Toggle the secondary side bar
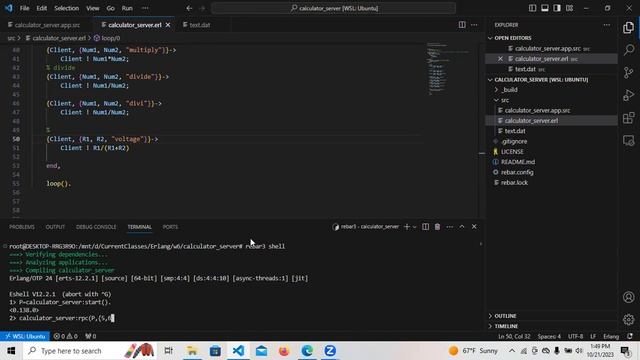The image size is (640, 360). [557, 8]
